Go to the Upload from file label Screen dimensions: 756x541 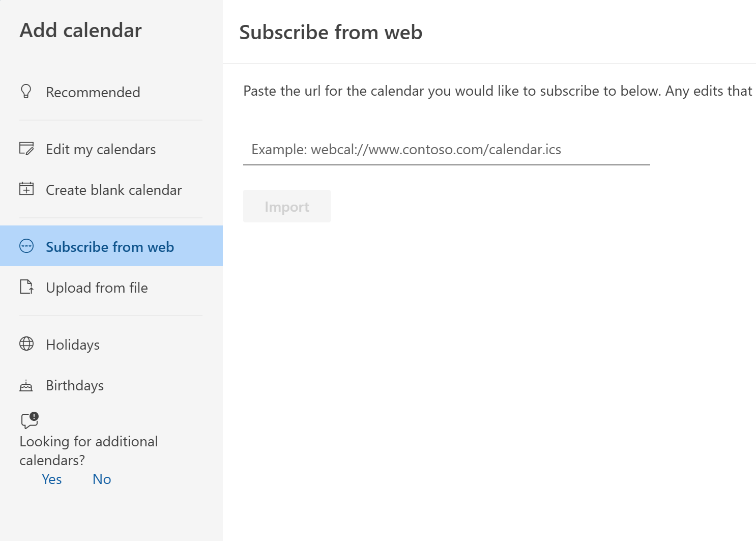coord(97,288)
